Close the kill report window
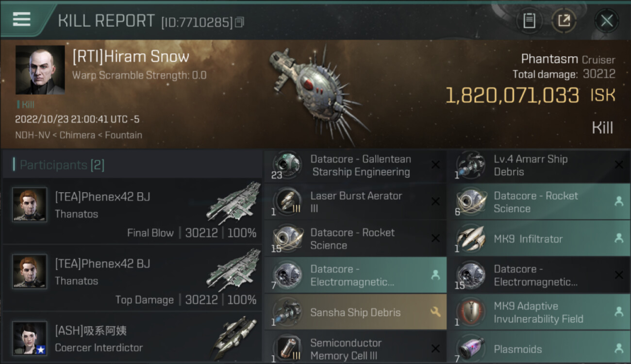The image size is (631, 364). pyautogui.click(x=607, y=20)
